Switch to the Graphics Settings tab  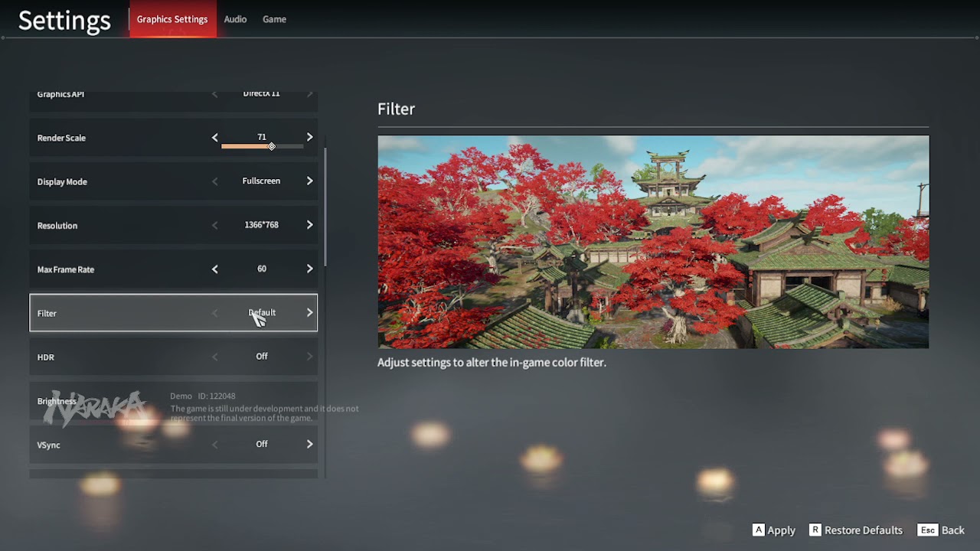click(x=172, y=19)
